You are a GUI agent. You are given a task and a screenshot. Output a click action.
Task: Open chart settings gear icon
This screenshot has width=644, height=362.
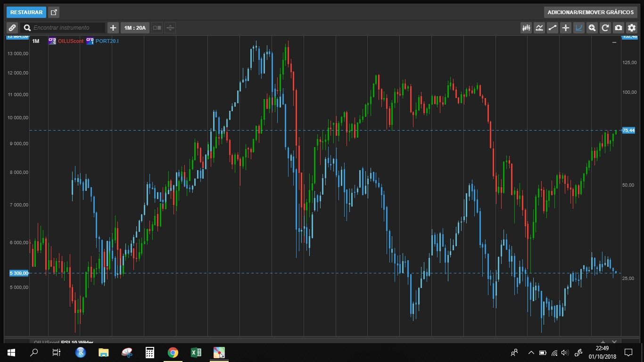[632, 28]
